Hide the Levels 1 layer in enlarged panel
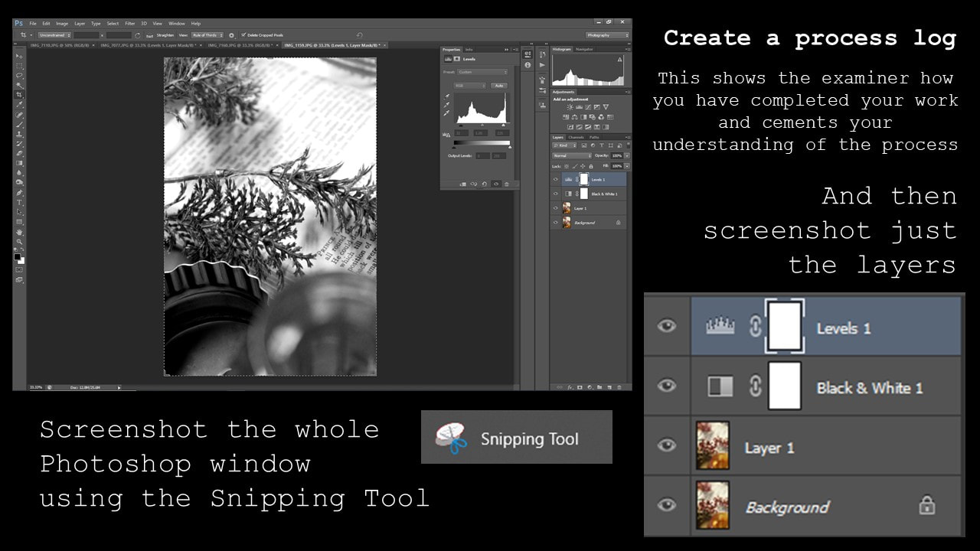 pos(667,326)
